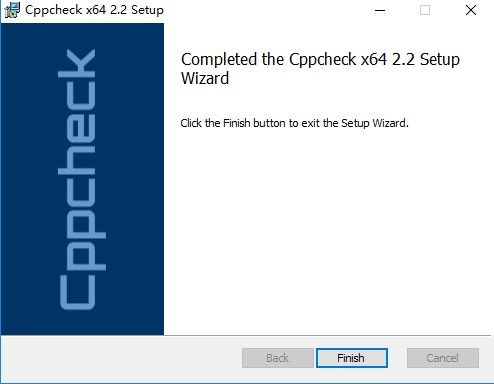Screen dimensions: 494x384
Task: Click the letter k atop the Cppcheck logo
Action: click(x=77, y=63)
